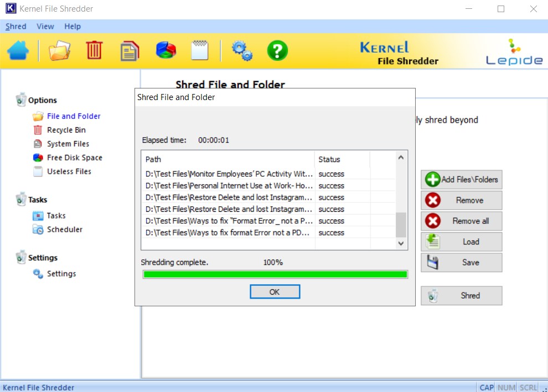Click the calendar icon beside Tasks item
Viewport: 548px width, 392px height.
38,216
